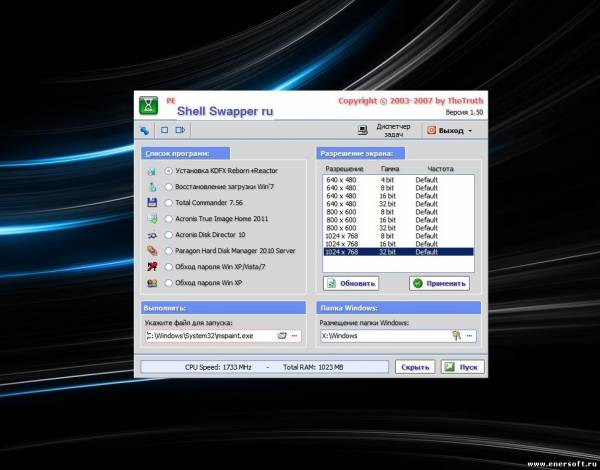Click the Acronis True Image Home icon
This screenshot has height=470, width=600.
152,219
